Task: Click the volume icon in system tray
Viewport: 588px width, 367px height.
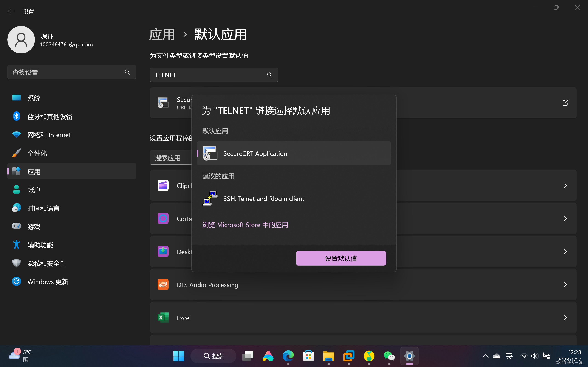Action: click(534, 356)
